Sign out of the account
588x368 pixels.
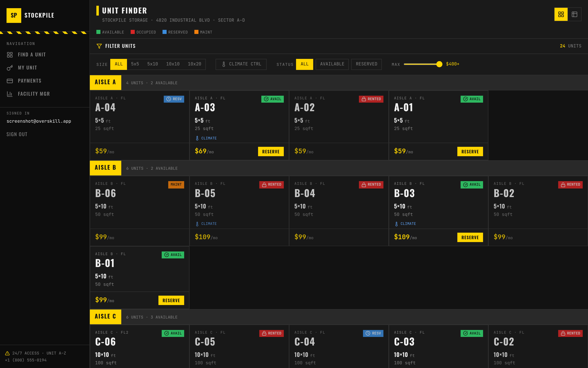(17, 135)
